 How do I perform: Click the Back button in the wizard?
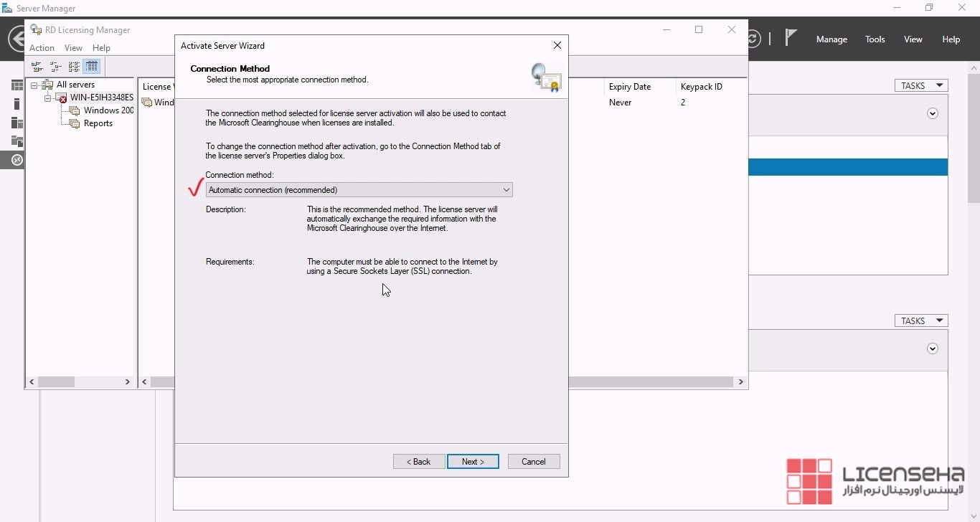tap(418, 462)
